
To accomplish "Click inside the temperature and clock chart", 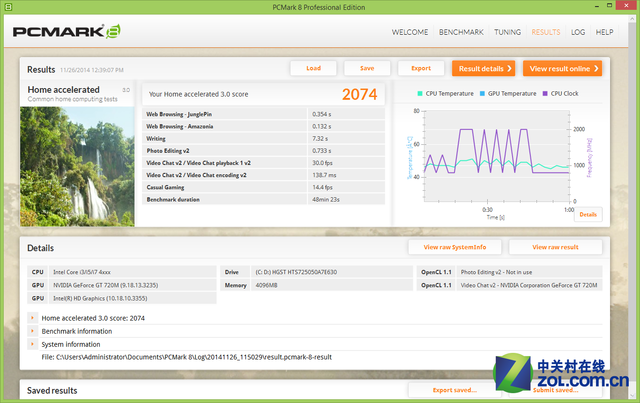I will 497,156.
